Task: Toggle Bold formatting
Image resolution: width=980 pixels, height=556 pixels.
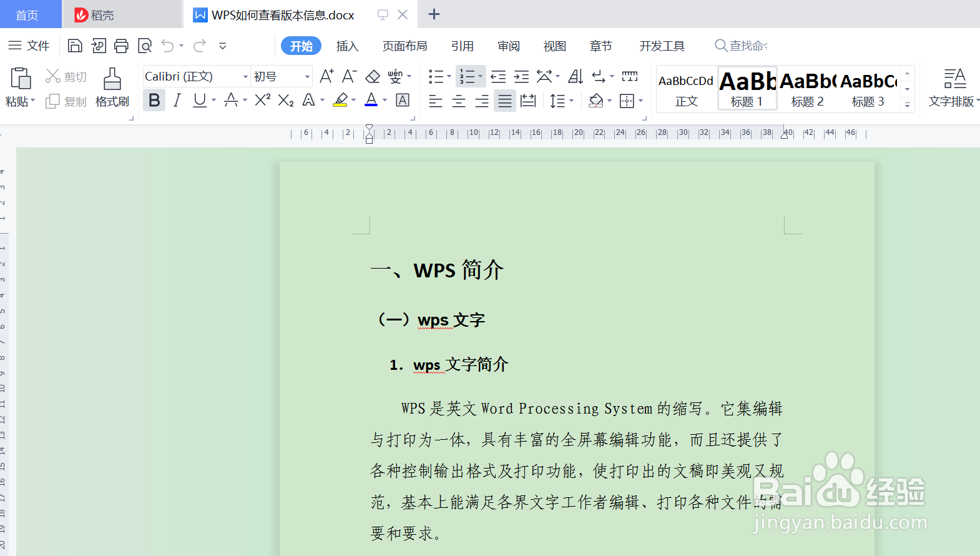Action: [x=154, y=100]
